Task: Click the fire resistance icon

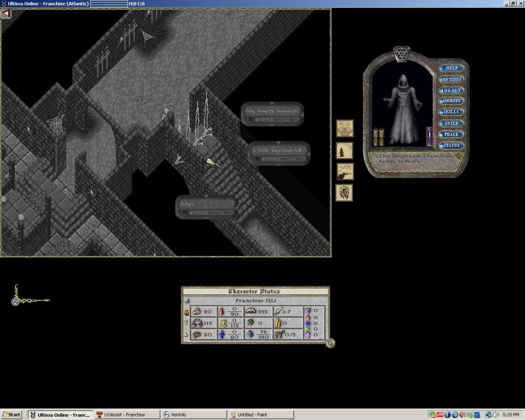Action: click(x=308, y=317)
